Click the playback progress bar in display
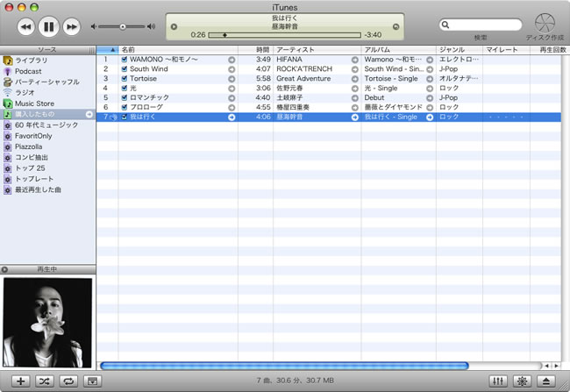Screen dimensions: 570x392 tap(285, 35)
